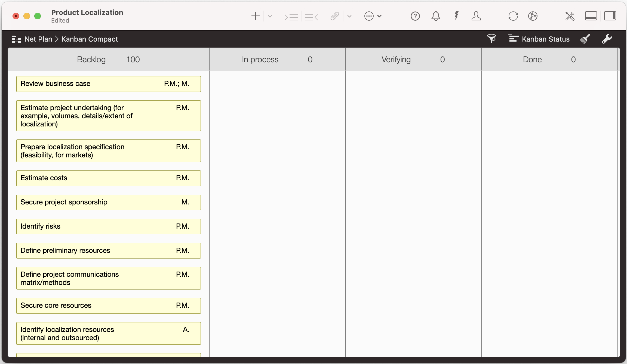Screen dimensions: 627x364
Task: Open the ellipsis dropdown menu
Action: 369,16
